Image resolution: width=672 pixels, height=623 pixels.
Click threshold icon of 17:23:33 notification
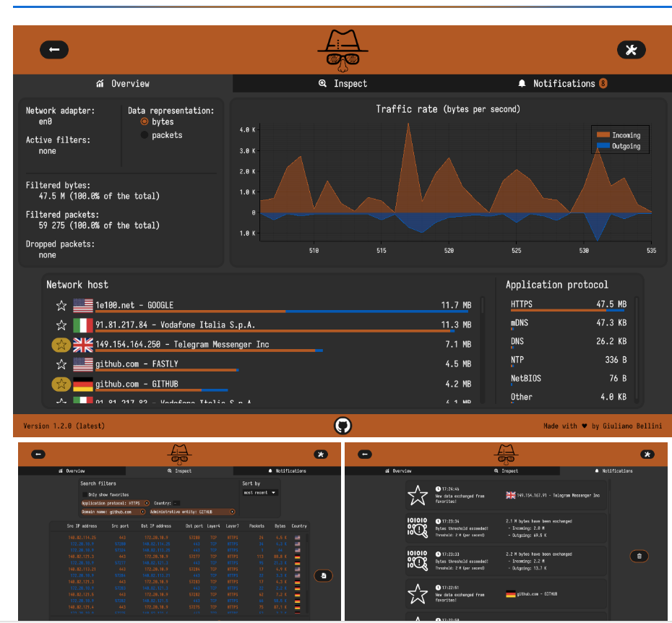418,560
